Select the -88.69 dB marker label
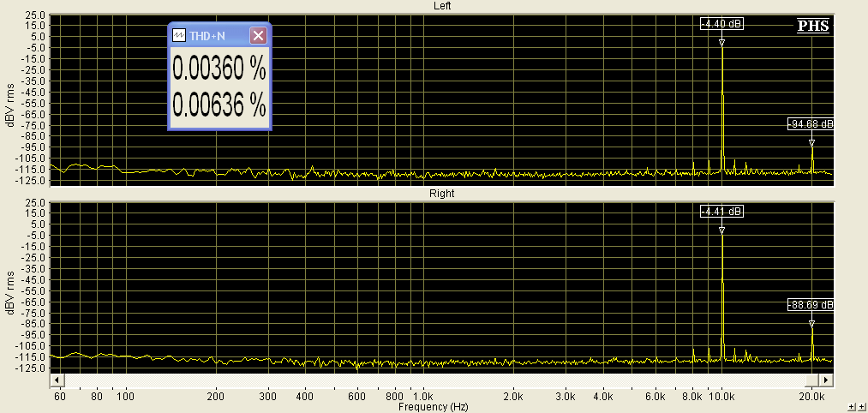Viewport: 868px width, 413px height. point(811,305)
